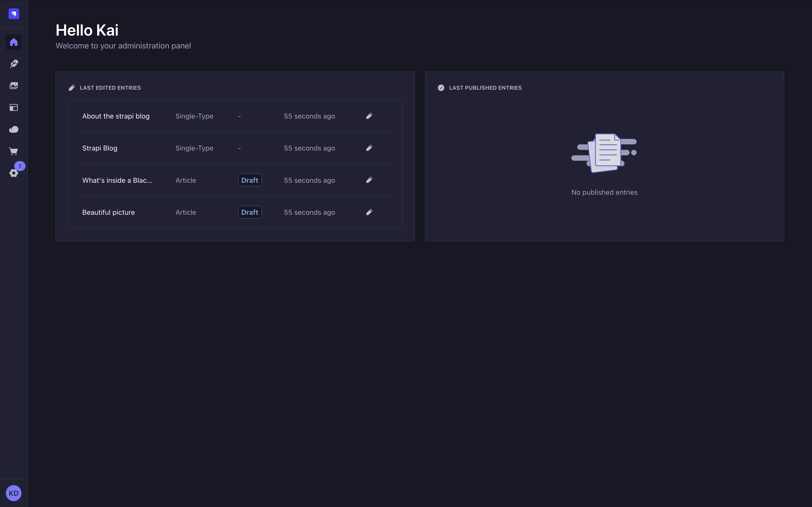Click the Draft badge on What's inside a Blac...
This screenshot has height=507, width=812.
[250, 180]
